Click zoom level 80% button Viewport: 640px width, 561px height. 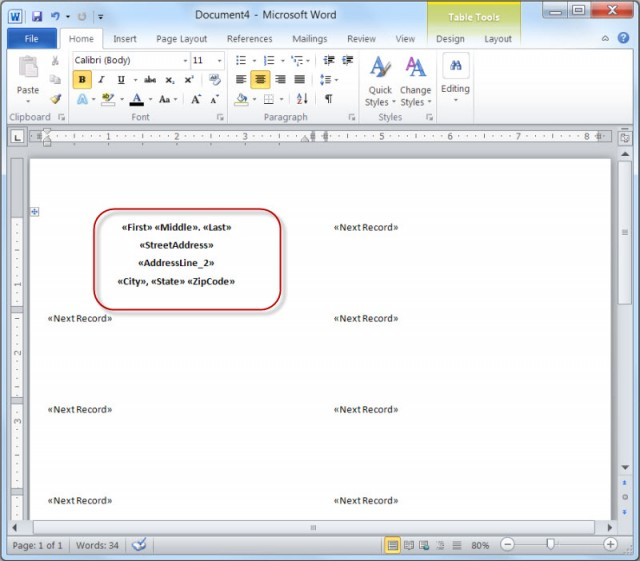tap(480, 545)
